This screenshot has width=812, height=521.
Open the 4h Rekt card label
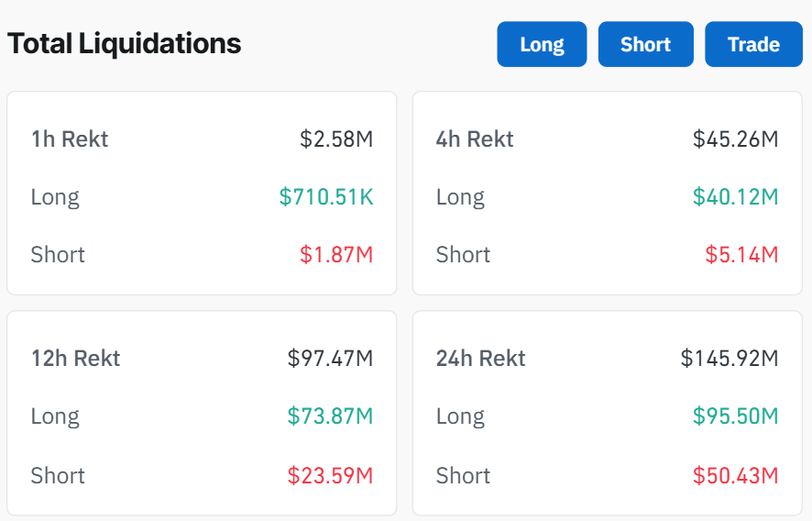pos(475,139)
